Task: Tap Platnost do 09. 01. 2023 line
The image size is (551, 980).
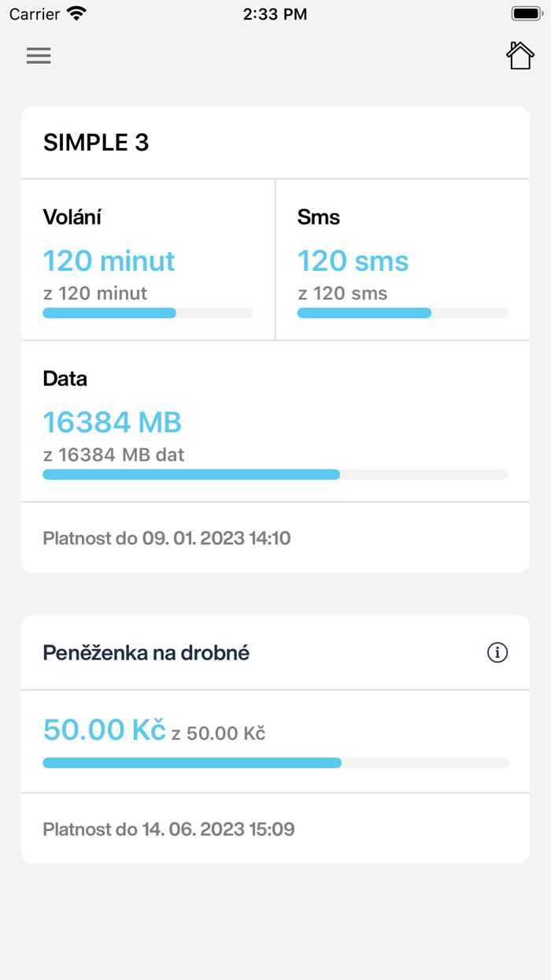Action: coord(167,538)
